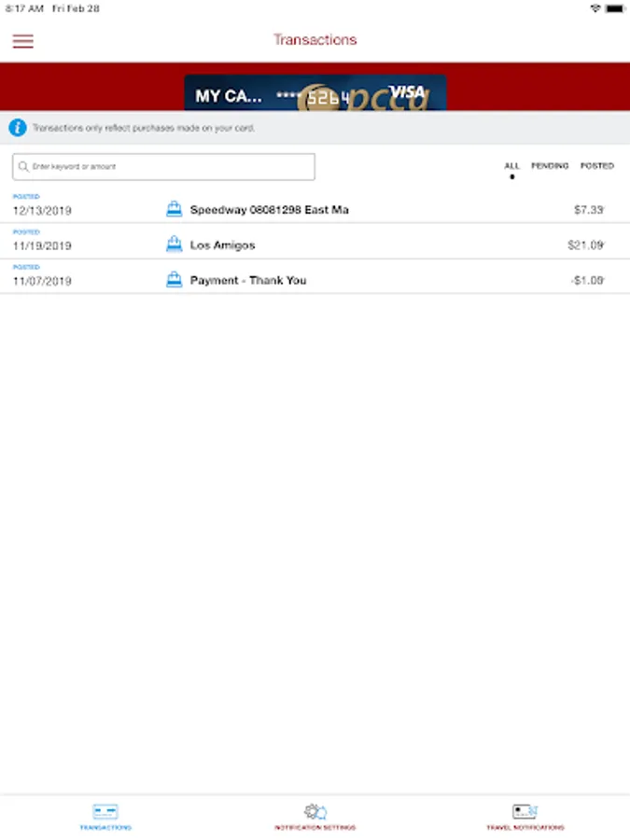
Task: Select the -$1.09 amount
Action: (588, 281)
